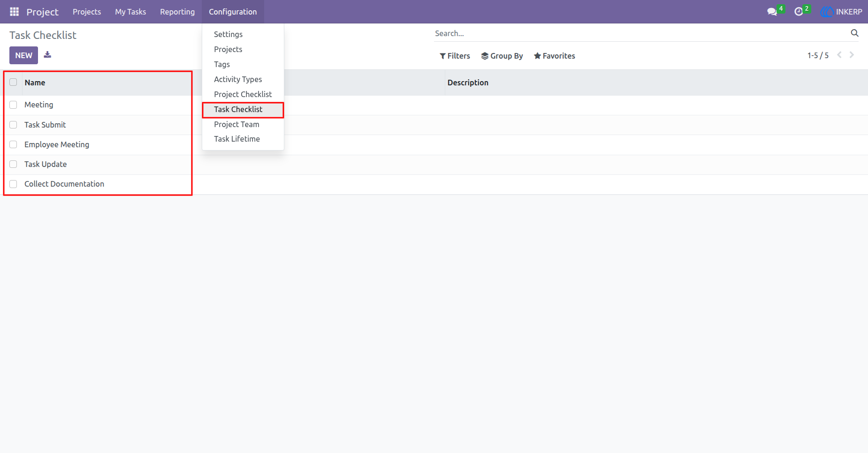Screen dimensions: 868x453
Task: Open the activities clock icon
Action: coord(799,12)
